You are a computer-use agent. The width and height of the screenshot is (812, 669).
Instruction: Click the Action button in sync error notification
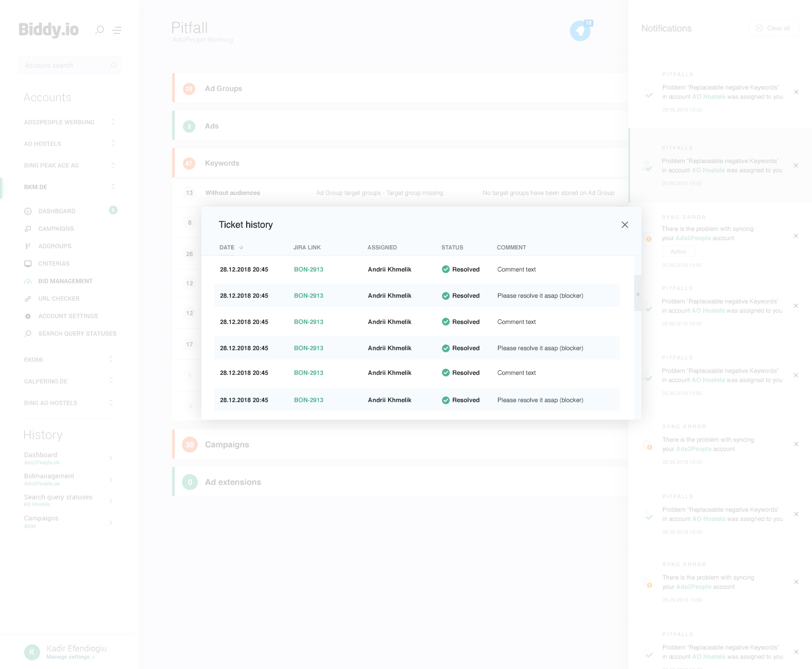pos(678,251)
